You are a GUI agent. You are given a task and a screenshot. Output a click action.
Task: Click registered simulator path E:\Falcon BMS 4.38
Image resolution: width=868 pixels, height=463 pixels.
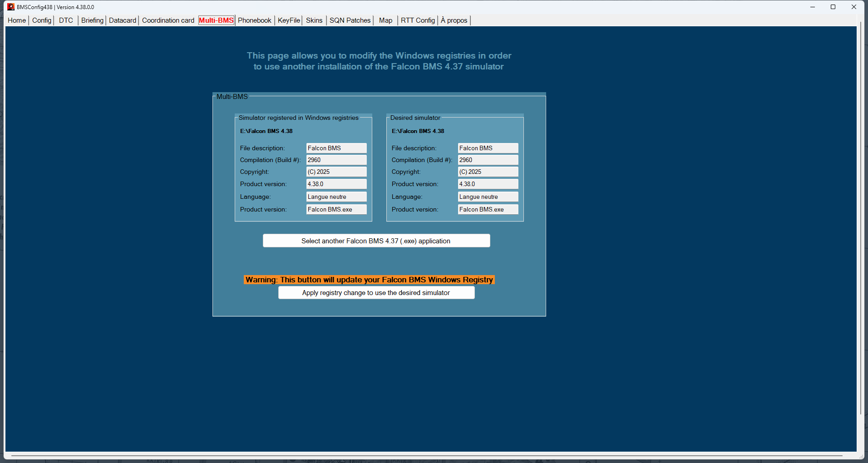[x=266, y=131]
